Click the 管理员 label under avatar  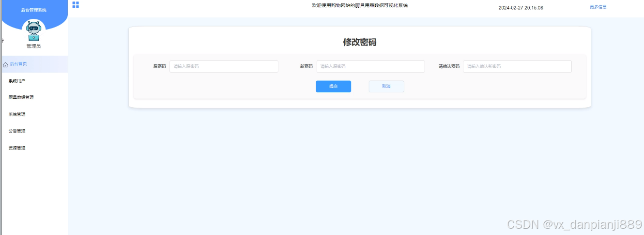point(33,46)
